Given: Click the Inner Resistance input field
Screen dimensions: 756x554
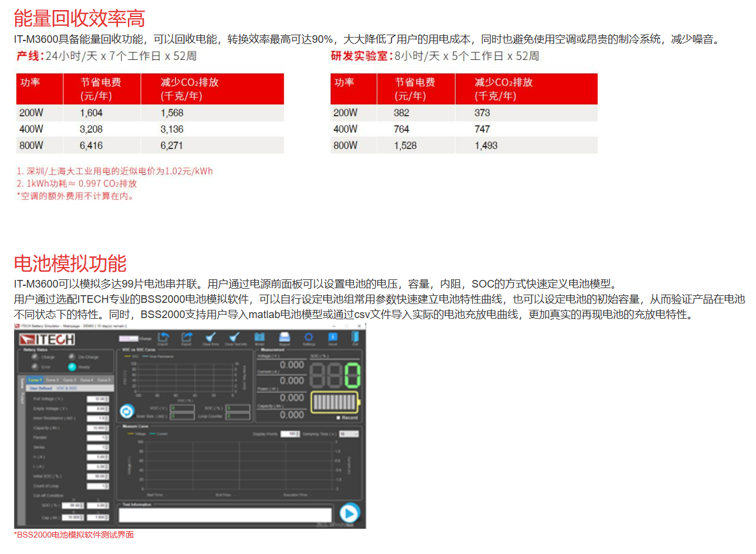Looking at the screenshot, I should [97, 418].
